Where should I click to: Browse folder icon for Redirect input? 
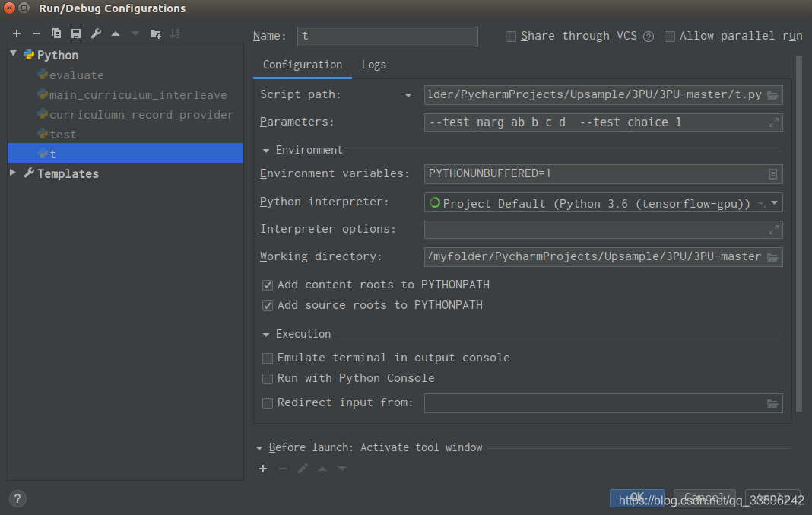click(x=772, y=404)
